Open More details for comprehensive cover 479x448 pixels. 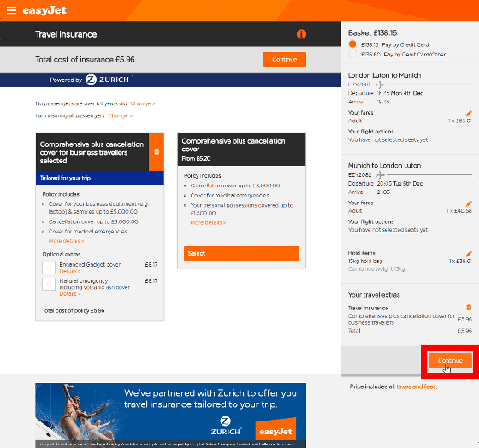208,222
